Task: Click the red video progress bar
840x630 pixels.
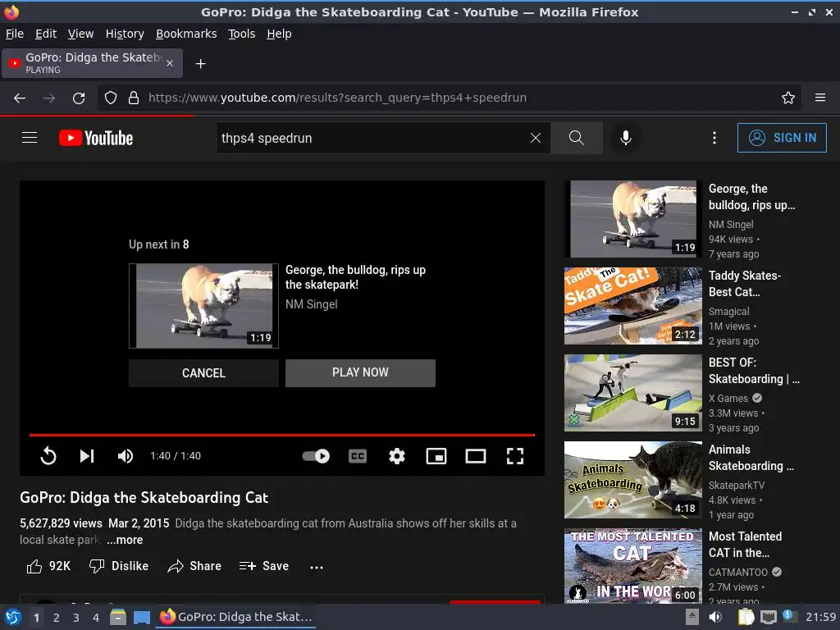Action: click(282, 435)
